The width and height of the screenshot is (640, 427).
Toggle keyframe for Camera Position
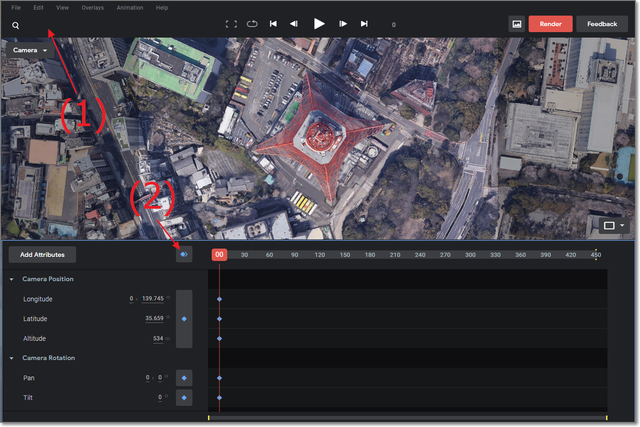(184, 319)
